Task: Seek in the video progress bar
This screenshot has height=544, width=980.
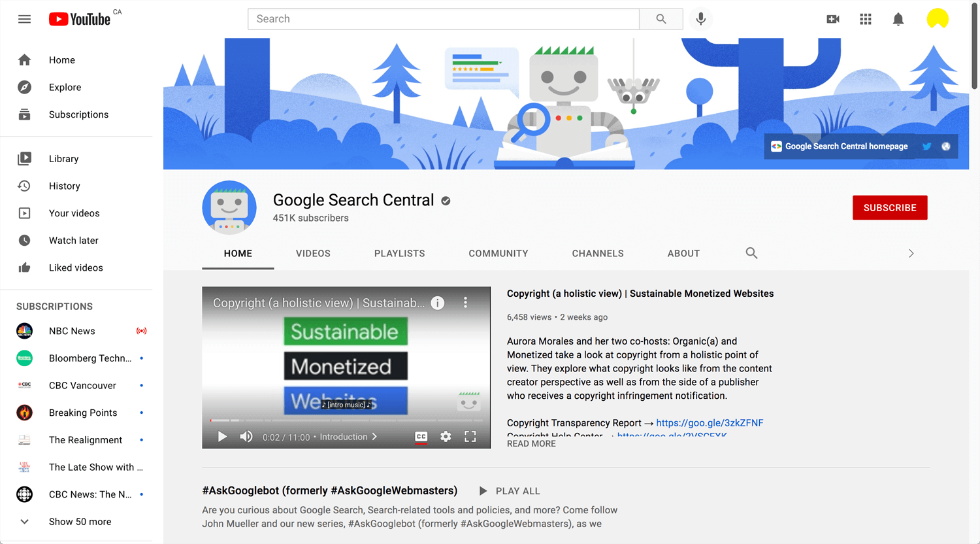Action: [346, 420]
